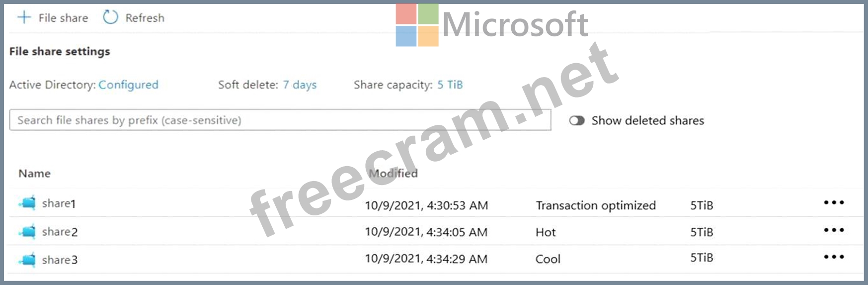Image resolution: width=868 pixels, height=285 pixels.
Task: Open the ellipsis menu for share2
Action: pos(834,230)
